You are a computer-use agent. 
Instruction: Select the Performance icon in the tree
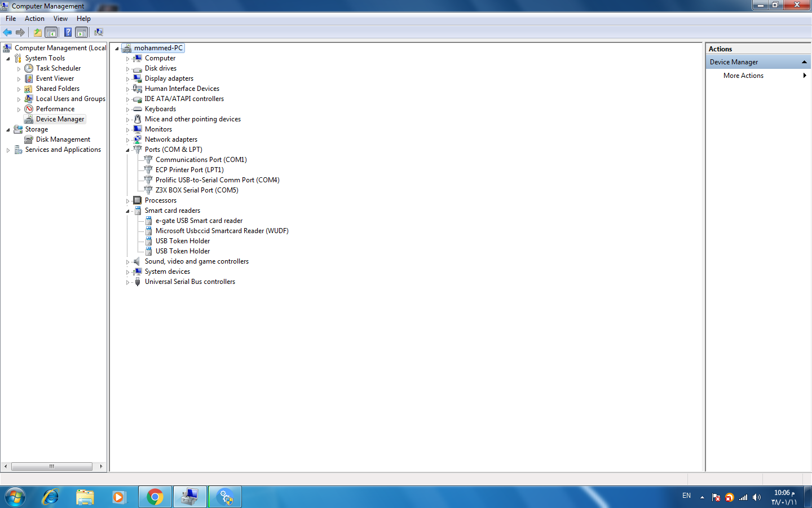pos(29,109)
